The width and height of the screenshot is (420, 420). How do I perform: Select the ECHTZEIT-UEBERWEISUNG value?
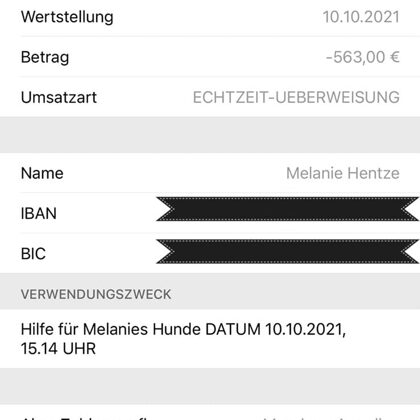point(296,97)
